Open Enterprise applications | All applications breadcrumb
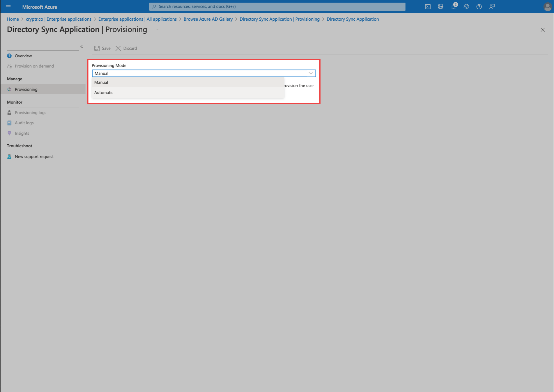 tap(137, 19)
